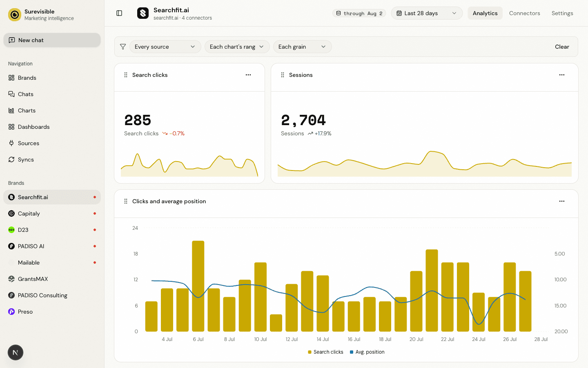This screenshot has width=588, height=368.
Task: Go to Syncs in navigation
Action: click(x=52, y=159)
